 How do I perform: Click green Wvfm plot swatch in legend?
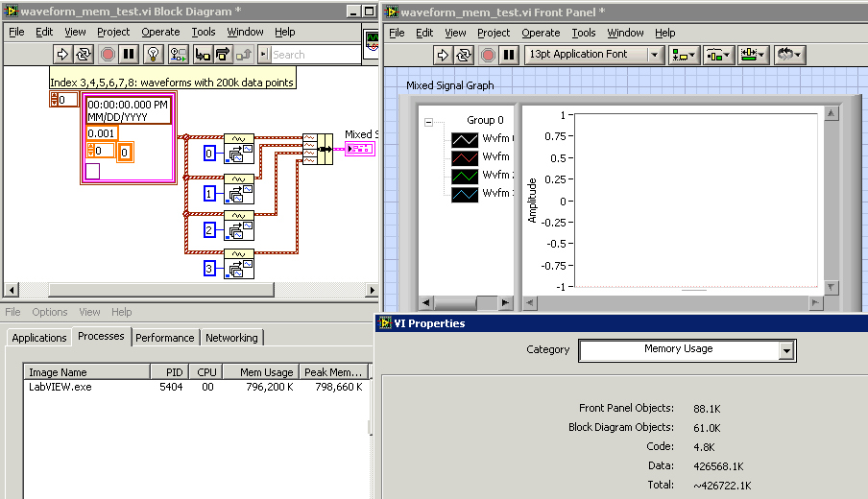(465, 176)
